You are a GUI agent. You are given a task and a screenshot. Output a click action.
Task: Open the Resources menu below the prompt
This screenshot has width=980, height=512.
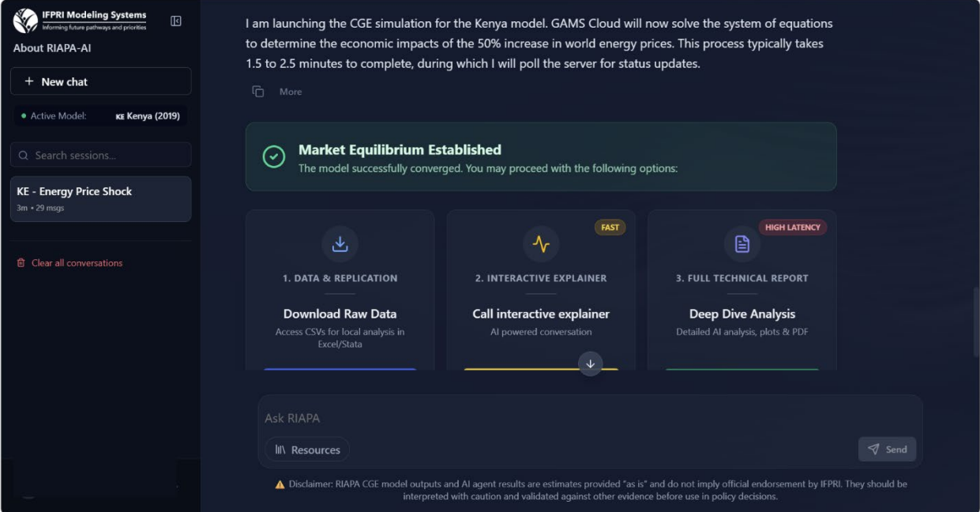click(307, 450)
